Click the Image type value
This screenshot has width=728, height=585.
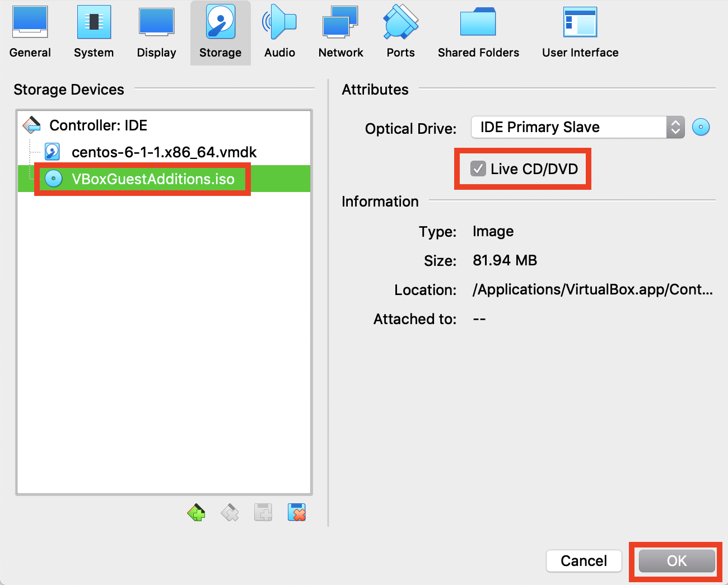[x=493, y=231]
